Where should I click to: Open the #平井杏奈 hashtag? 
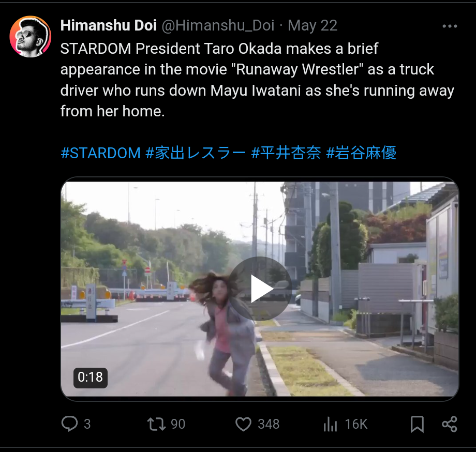pyautogui.click(x=286, y=153)
